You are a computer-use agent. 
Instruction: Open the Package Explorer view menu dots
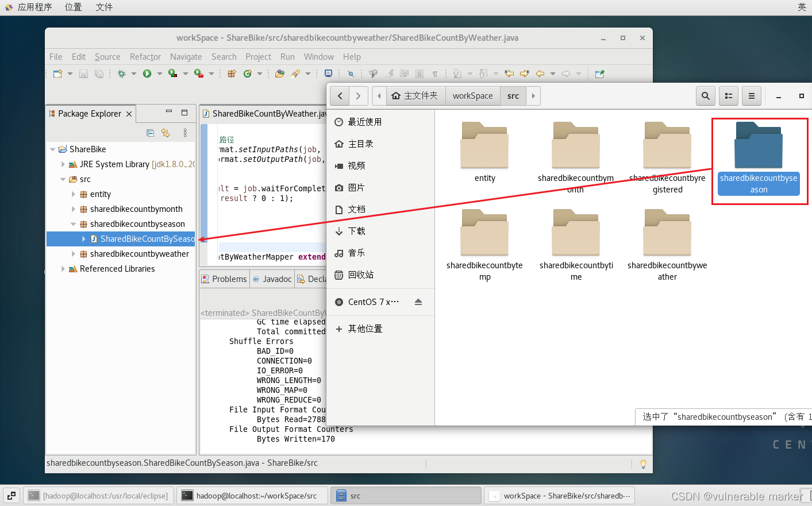pos(185,133)
